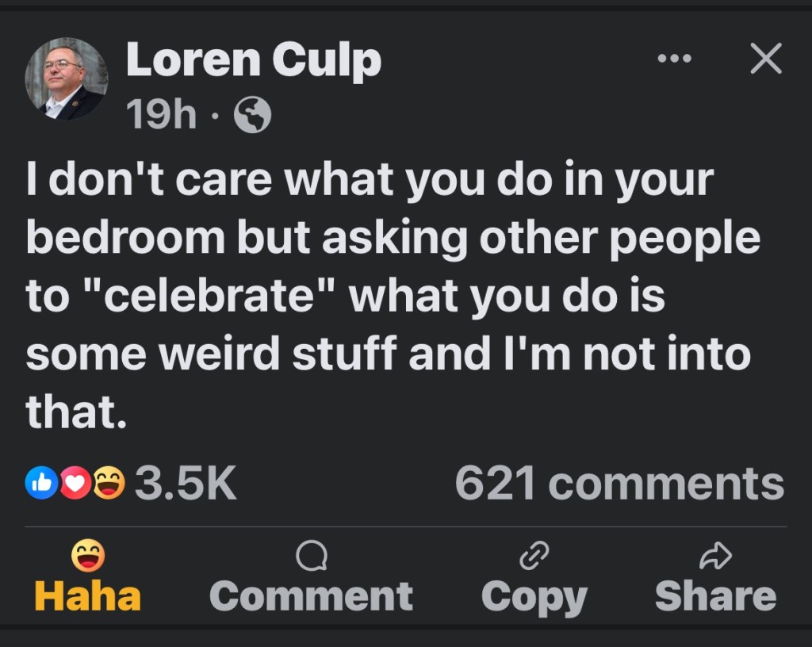
Task: Open the three-dots post options menu
Action: [674, 59]
